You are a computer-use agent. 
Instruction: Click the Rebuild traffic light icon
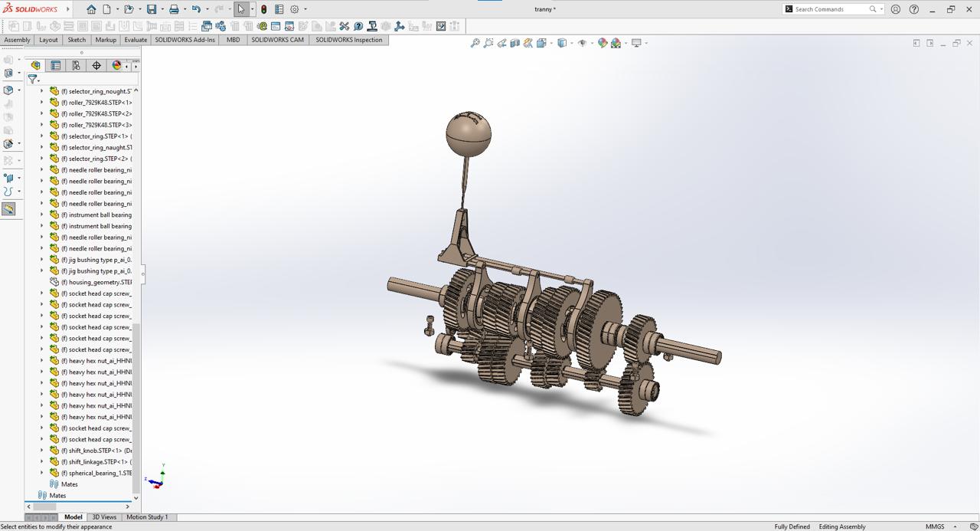263,9
